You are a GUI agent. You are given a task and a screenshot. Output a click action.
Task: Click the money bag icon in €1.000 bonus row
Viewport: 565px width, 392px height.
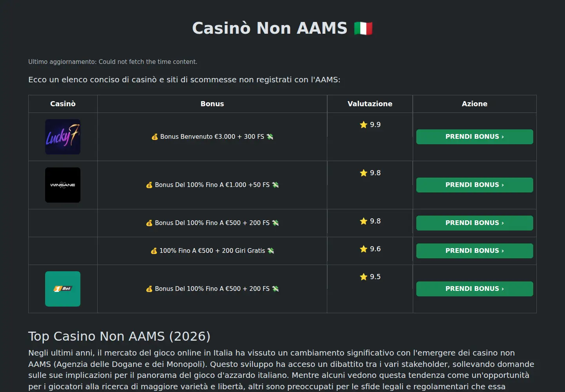click(x=149, y=185)
